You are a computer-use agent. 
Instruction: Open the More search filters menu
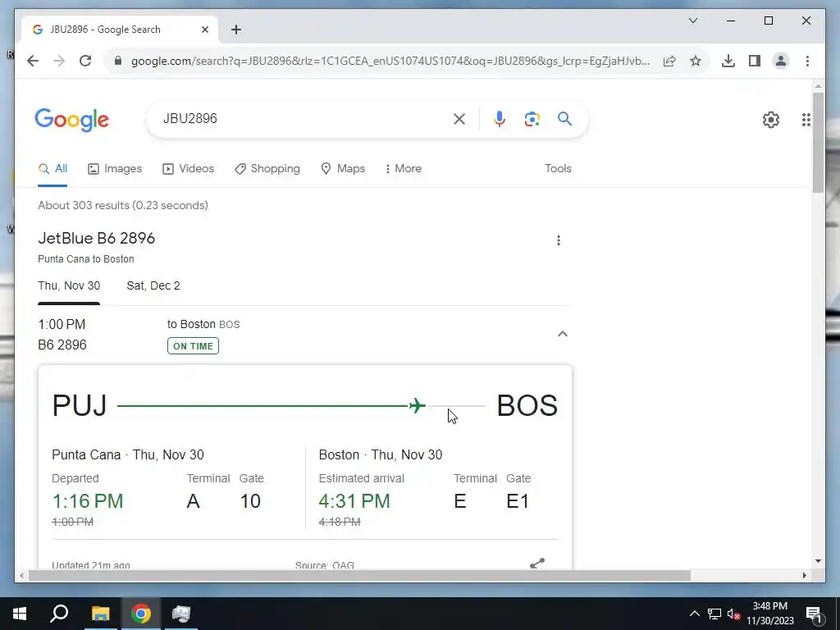[403, 169]
